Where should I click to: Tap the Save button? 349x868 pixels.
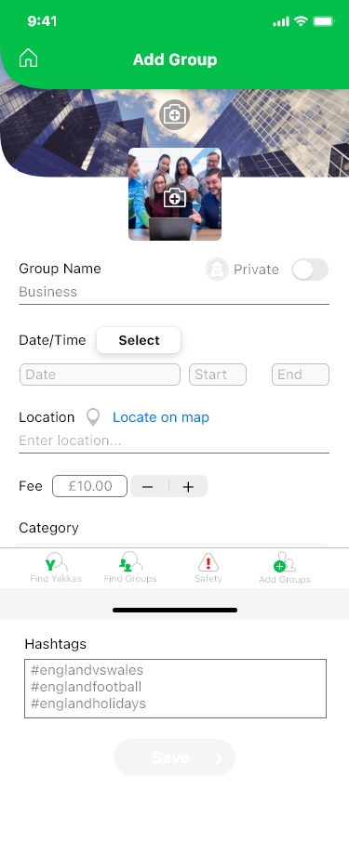pyautogui.click(x=175, y=757)
